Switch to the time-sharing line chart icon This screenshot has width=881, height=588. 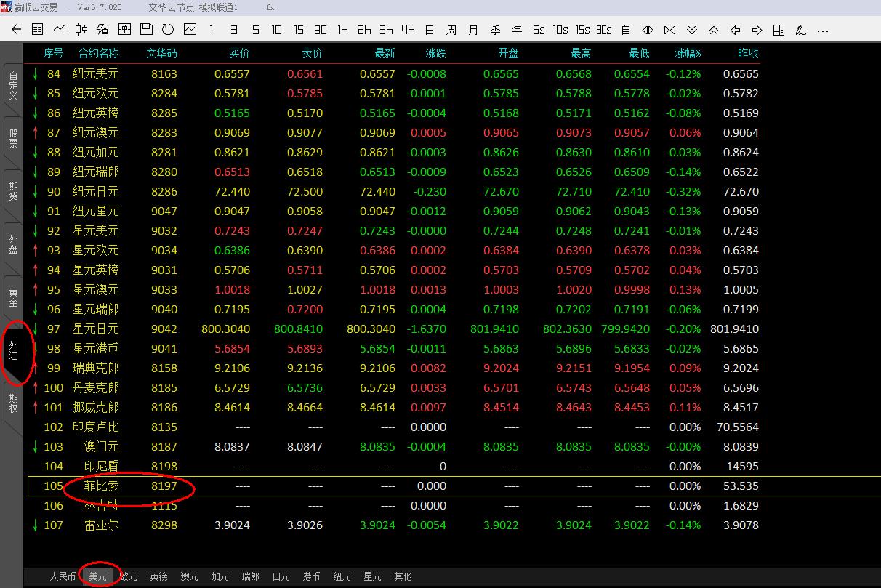[60, 30]
